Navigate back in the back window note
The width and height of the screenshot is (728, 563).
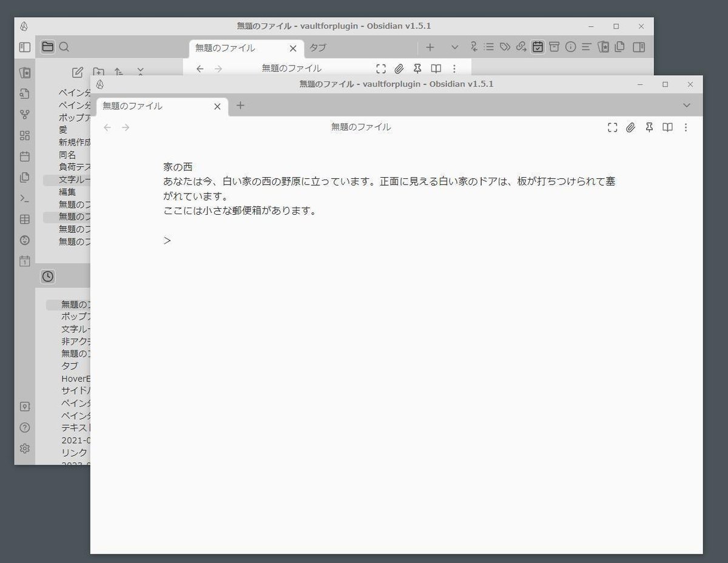[x=200, y=69]
